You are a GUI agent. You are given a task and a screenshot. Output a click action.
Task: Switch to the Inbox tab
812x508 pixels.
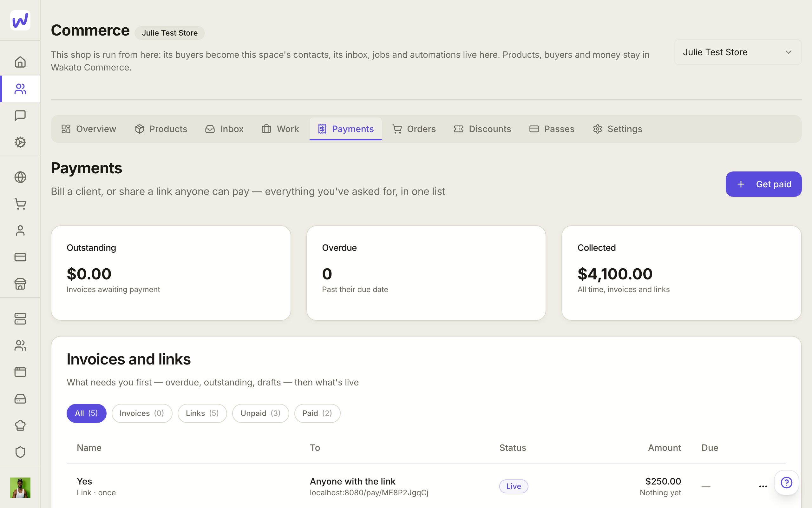(x=225, y=129)
